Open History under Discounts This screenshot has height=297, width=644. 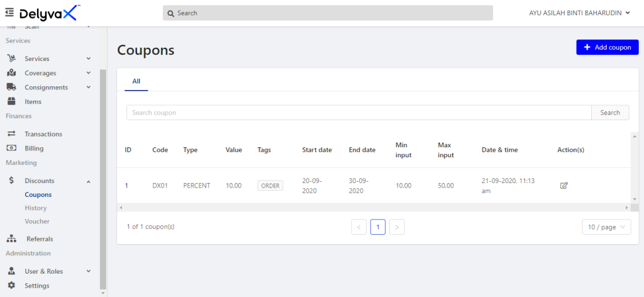coord(36,208)
